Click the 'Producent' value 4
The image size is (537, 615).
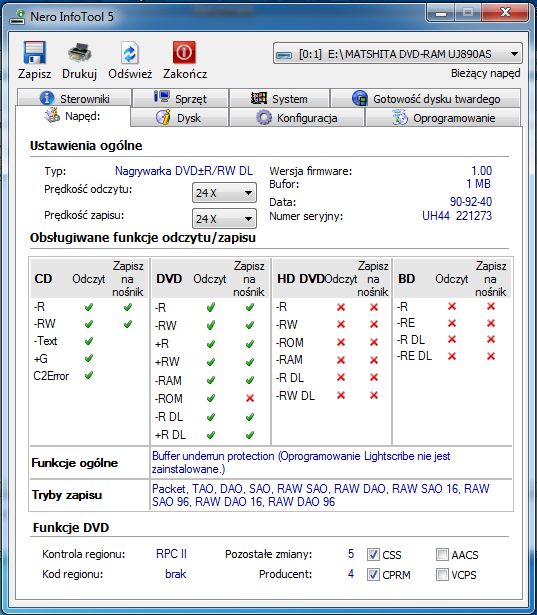pos(351,574)
